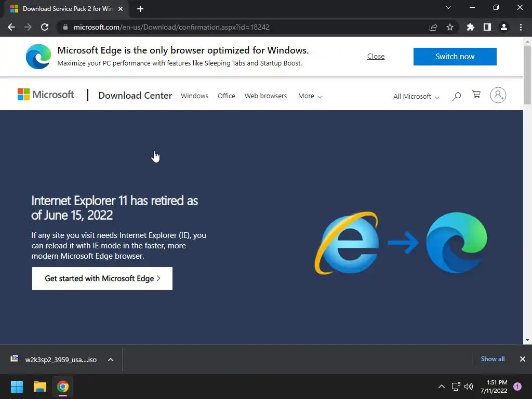This screenshot has width=532, height=399.
Task: Toggle the Chrome side panel
Action: 487,27
